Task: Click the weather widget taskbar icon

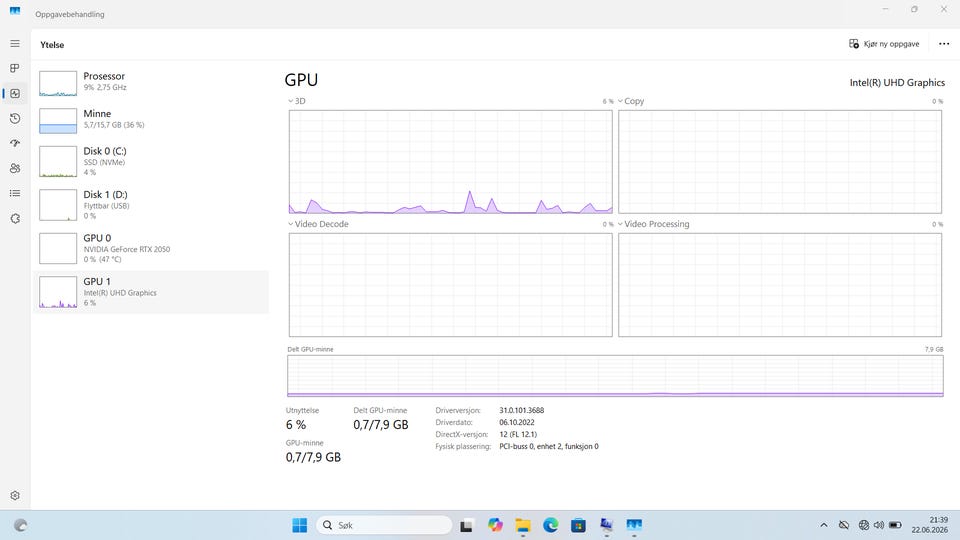Action: point(20,525)
